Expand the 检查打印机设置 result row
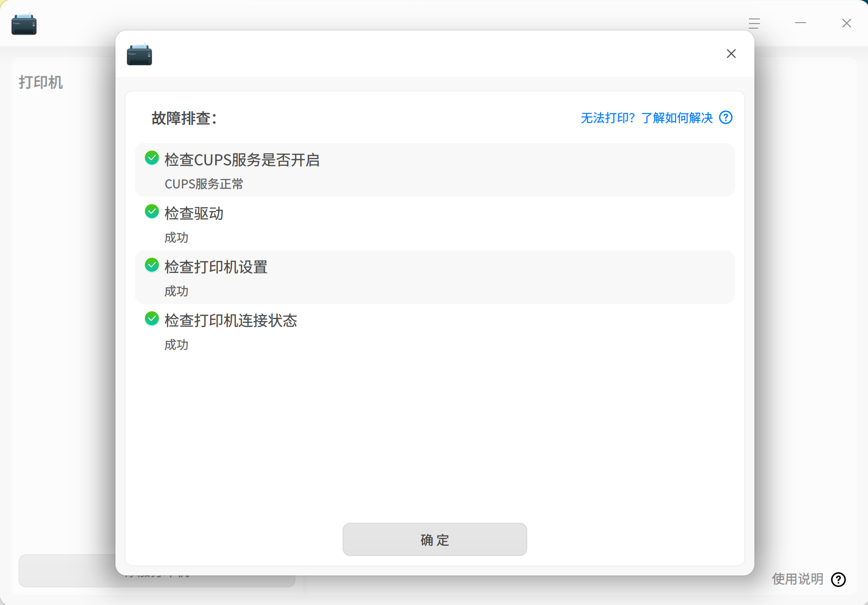This screenshot has height=605, width=868. coord(434,277)
